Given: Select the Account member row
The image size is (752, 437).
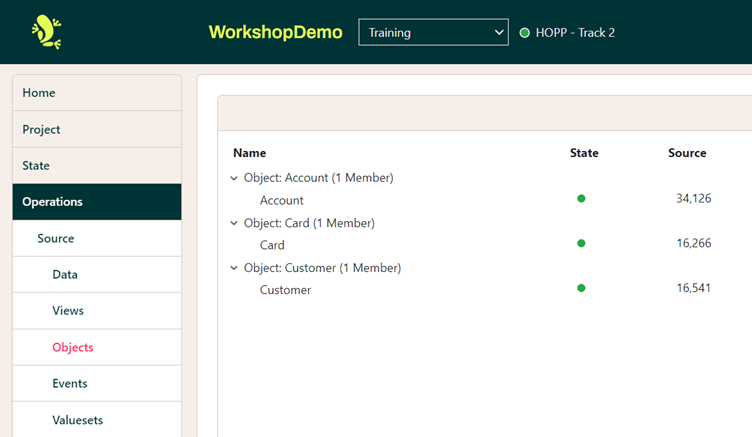Looking at the screenshot, I should click(x=281, y=200).
